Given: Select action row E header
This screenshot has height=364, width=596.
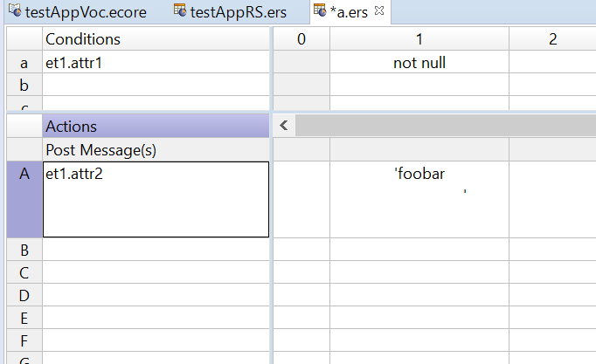Looking at the screenshot, I should pyautogui.click(x=24, y=318).
